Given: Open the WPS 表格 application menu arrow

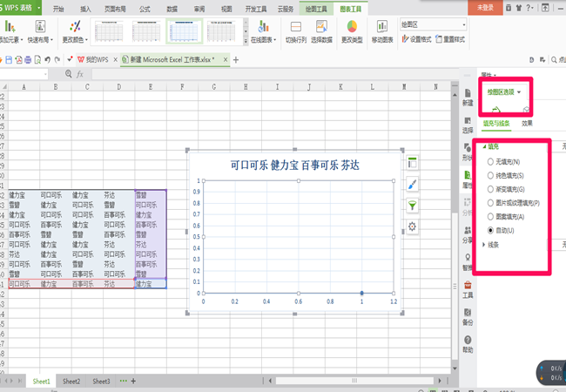Looking at the screenshot, I should click(38, 8).
